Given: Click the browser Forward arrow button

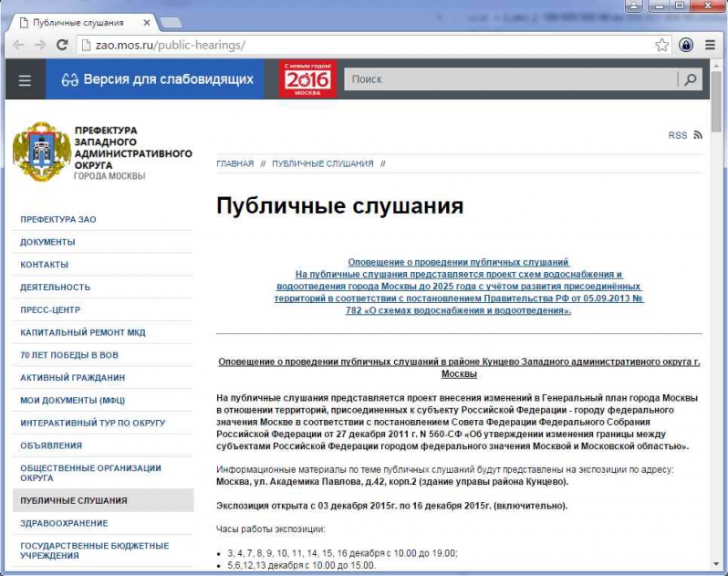Looking at the screenshot, I should (39, 44).
